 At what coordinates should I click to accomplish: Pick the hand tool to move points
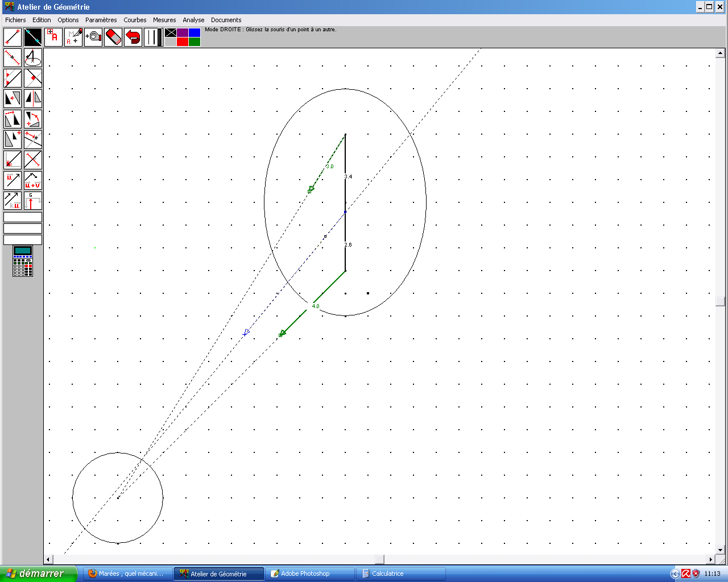[x=93, y=37]
